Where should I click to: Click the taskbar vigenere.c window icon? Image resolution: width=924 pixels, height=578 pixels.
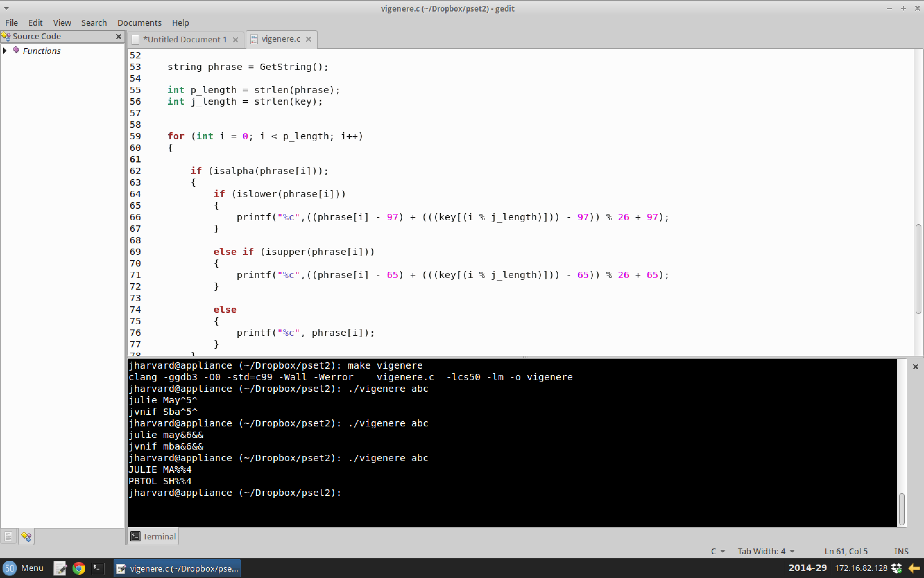pos(121,569)
